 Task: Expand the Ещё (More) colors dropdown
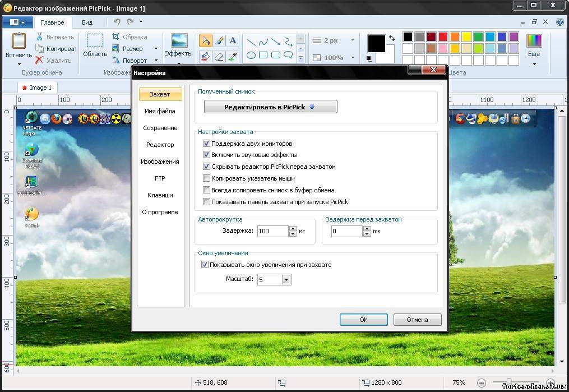point(534,64)
